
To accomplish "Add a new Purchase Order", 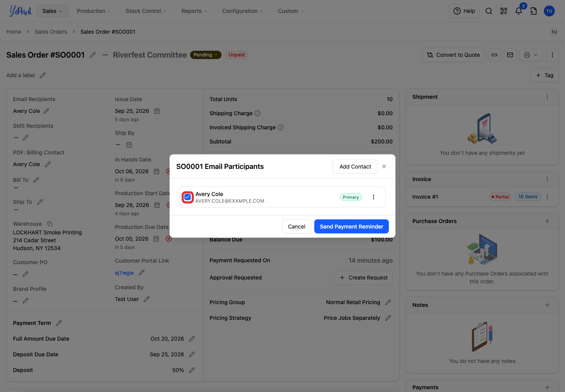I will (547, 221).
